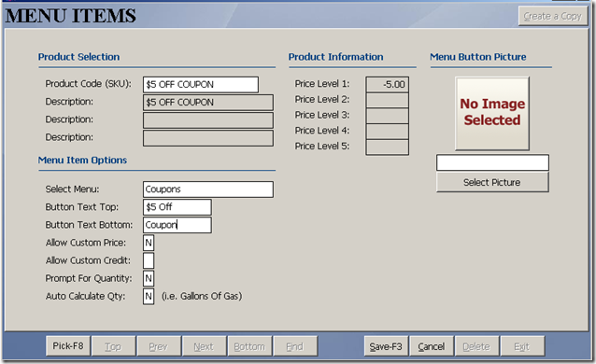Select the Price Level 1 field
The height and width of the screenshot is (364, 596).
click(x=388, y=84)
